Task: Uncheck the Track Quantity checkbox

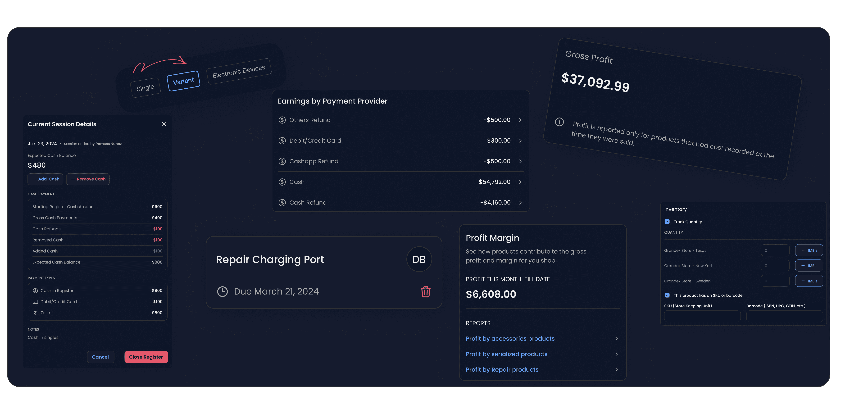Action: tap(667, 222)
